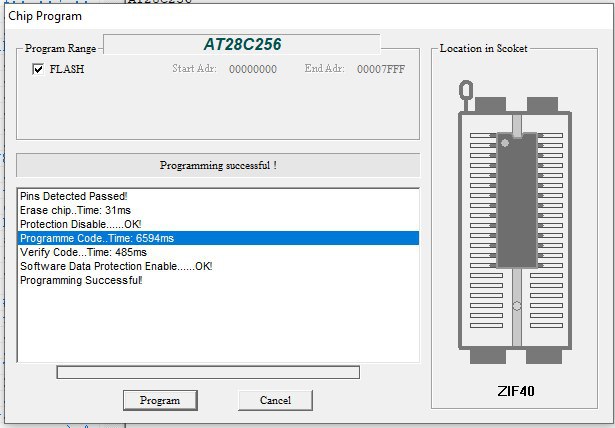Click the 'Start Adr:' label
The height and width of the screenshot is (428, 615).
coord(195,69)
